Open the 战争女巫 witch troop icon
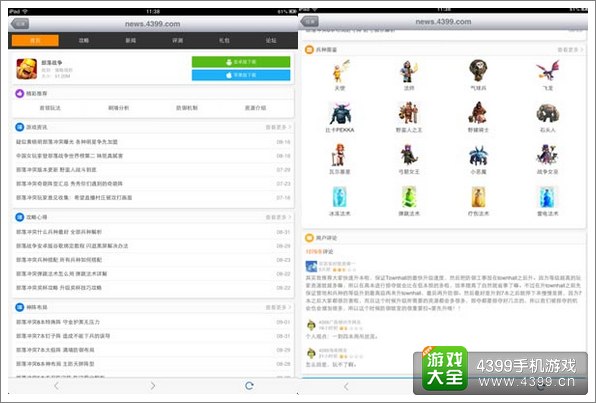 tap(548, 155)
